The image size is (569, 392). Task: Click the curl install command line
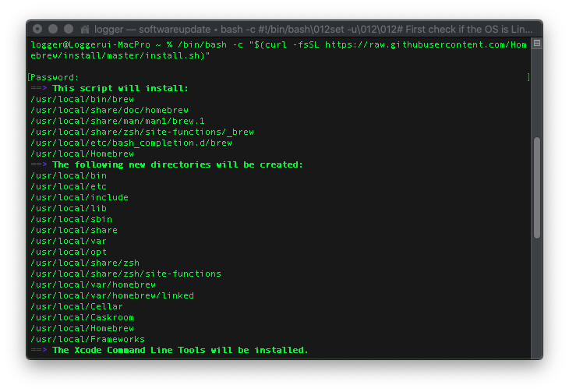click(x=278, y=44)
